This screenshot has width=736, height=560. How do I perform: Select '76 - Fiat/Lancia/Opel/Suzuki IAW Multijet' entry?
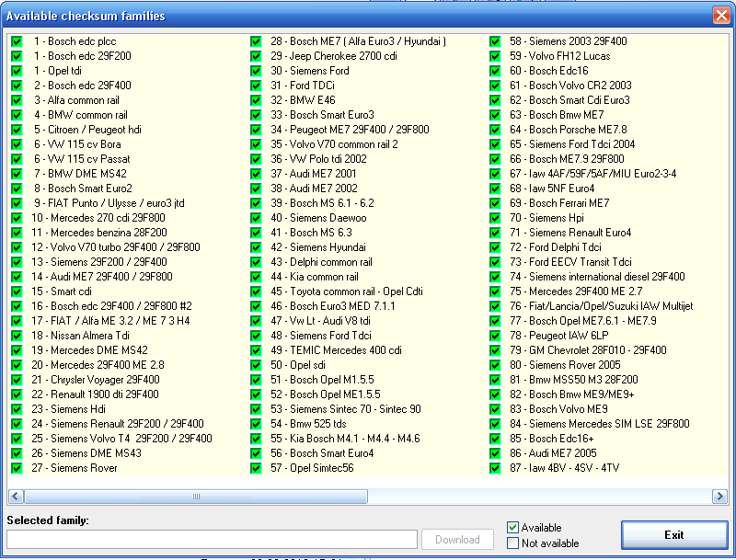[602, 306]
